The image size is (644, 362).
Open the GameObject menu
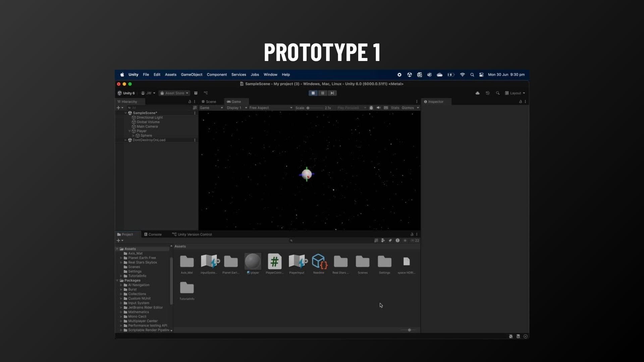point(191,75)
